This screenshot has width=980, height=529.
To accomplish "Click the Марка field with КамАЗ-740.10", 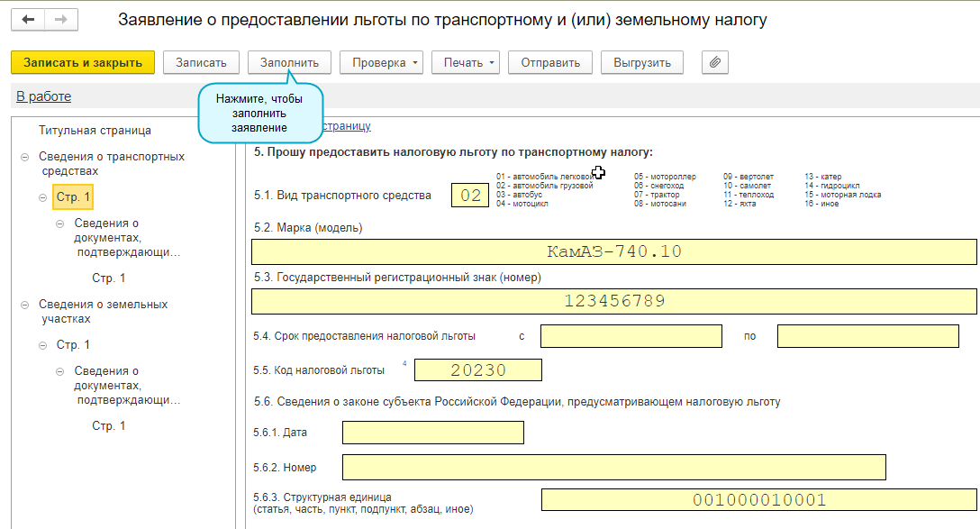I will coord(613,251).
